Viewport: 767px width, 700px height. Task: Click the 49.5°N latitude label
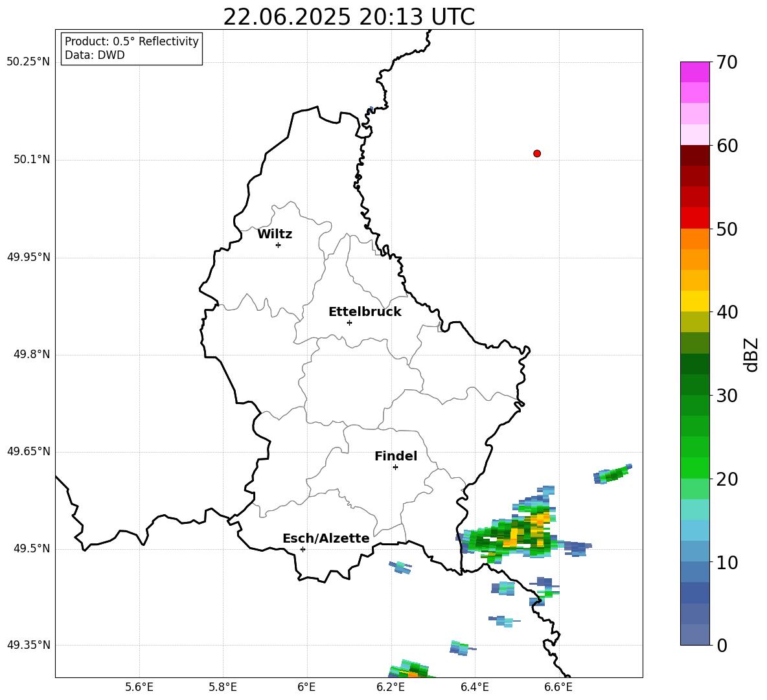pyautogui.click(x=31, y=548)
